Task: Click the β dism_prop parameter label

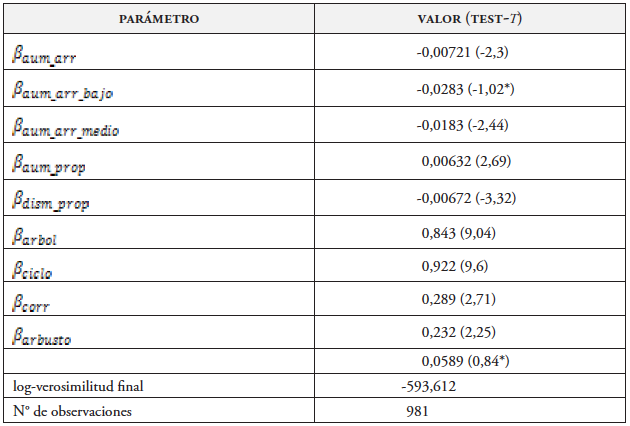Action: 51,201
